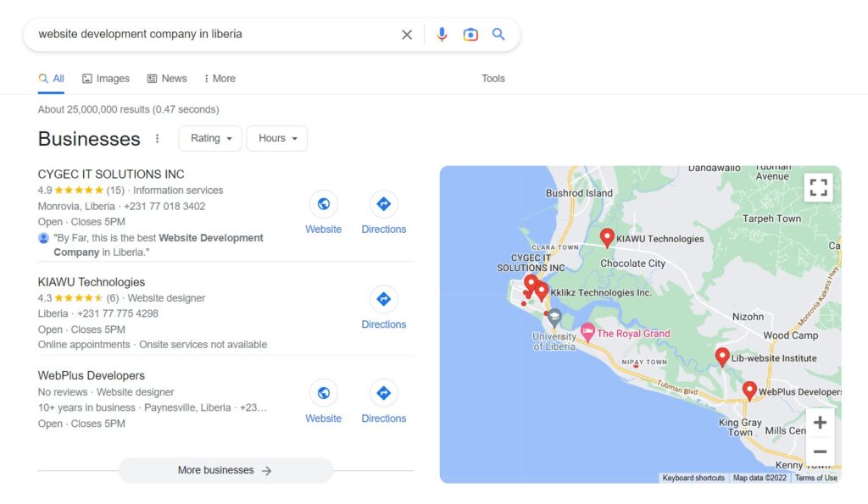Screen dimensions: 868x504
Task: Click More businesses button
Action: (x=225, y=470)
